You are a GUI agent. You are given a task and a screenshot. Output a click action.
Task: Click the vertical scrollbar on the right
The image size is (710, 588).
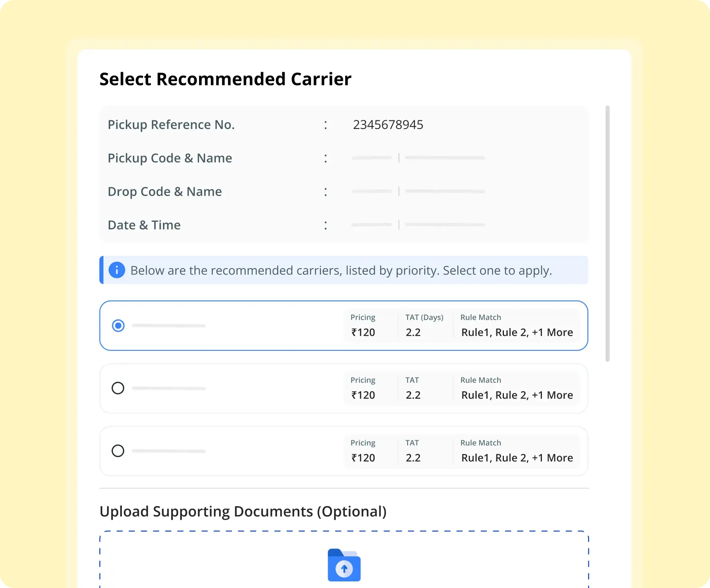point(607,234)
